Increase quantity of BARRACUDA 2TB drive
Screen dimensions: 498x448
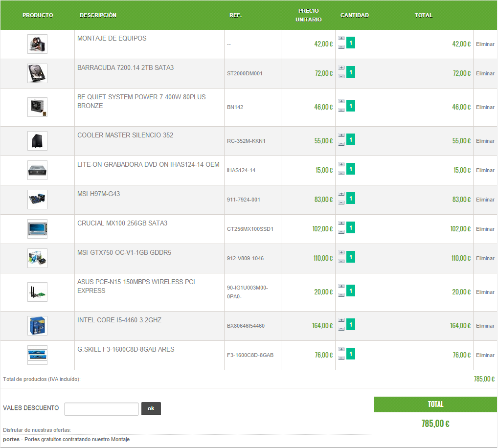341,67
